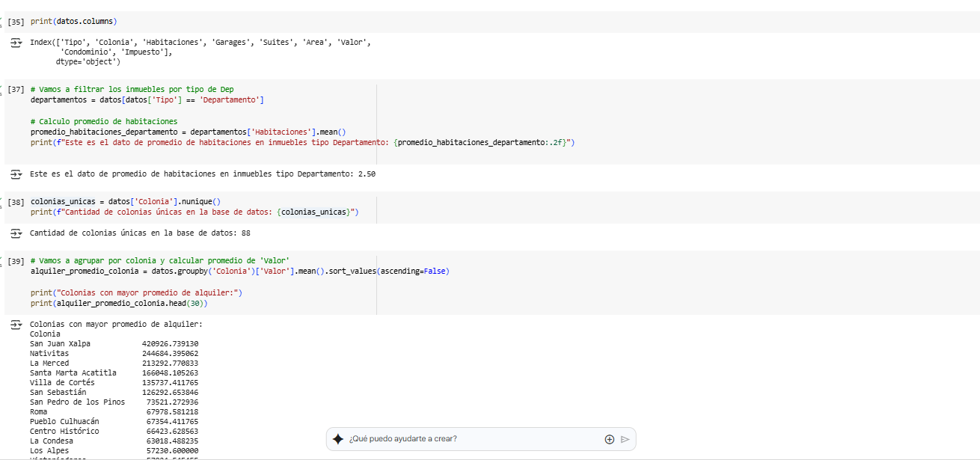Click the 'La Merced' output row
This screenshot has width=980, height=460.
[114, 364]
